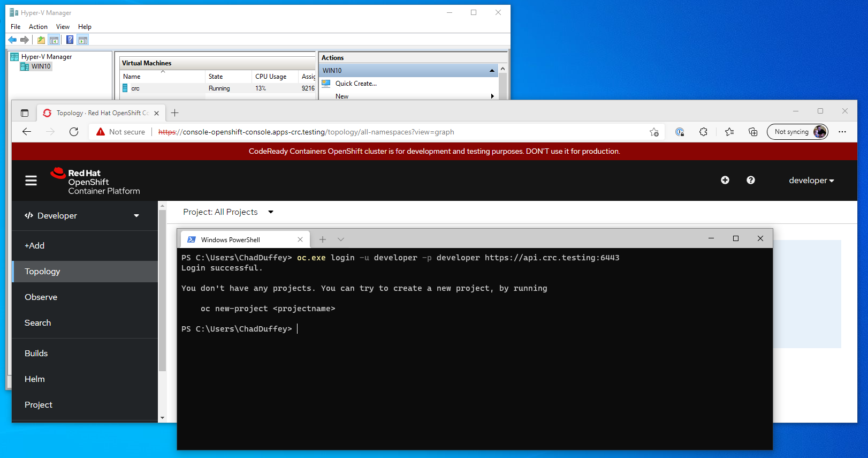Image resolution: width=868 pixels, height=458 pixels.
Task: Click the Help icon in Hyper-V Manager toolbar
Action: [x=70, y=40]
